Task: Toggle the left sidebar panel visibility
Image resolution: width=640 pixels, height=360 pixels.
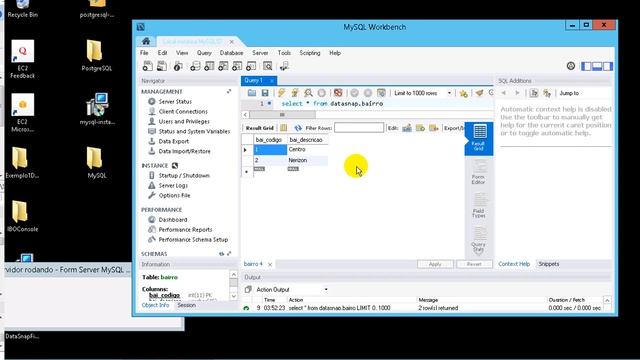Action: (586, 66)
